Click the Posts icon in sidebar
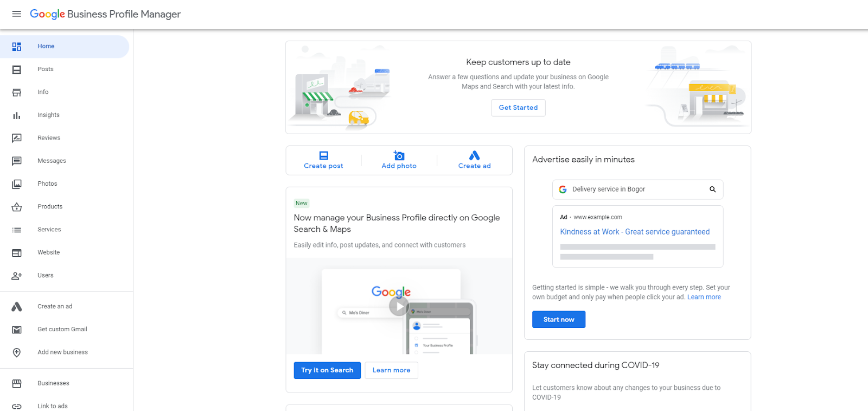This screenshot has height=411, width=868. click(x=17, y=69)
